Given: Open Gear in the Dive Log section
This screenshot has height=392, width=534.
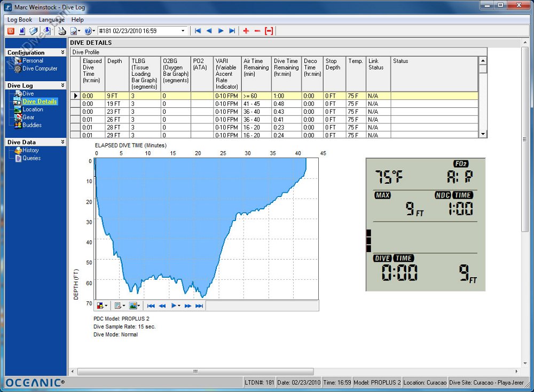Looking at the screenshot, I should [x=28, y=117].
